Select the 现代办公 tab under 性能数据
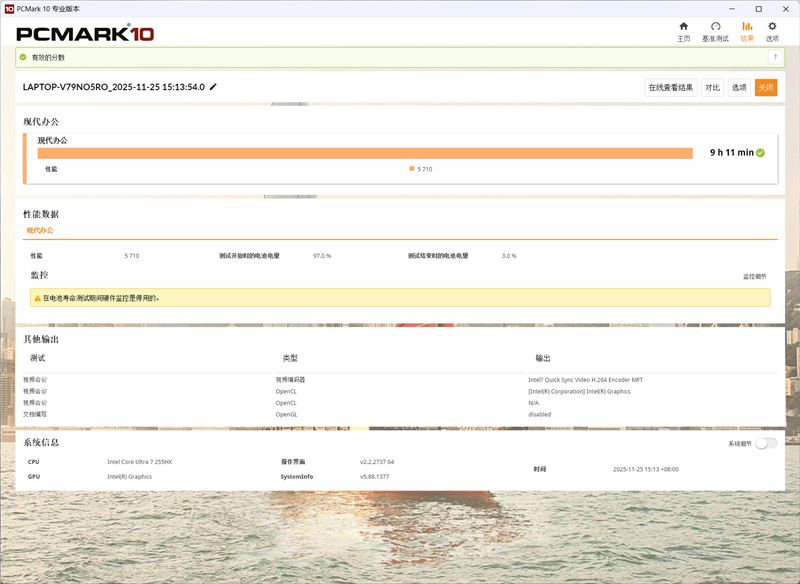This screenshot has height=584, width=800. coord(40,230)
